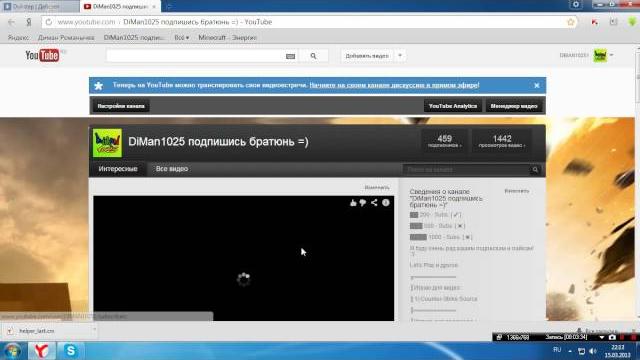Click 'Изменить' above the video player
The width and height of the screenshot is (640, 360).
pos(377,187)
